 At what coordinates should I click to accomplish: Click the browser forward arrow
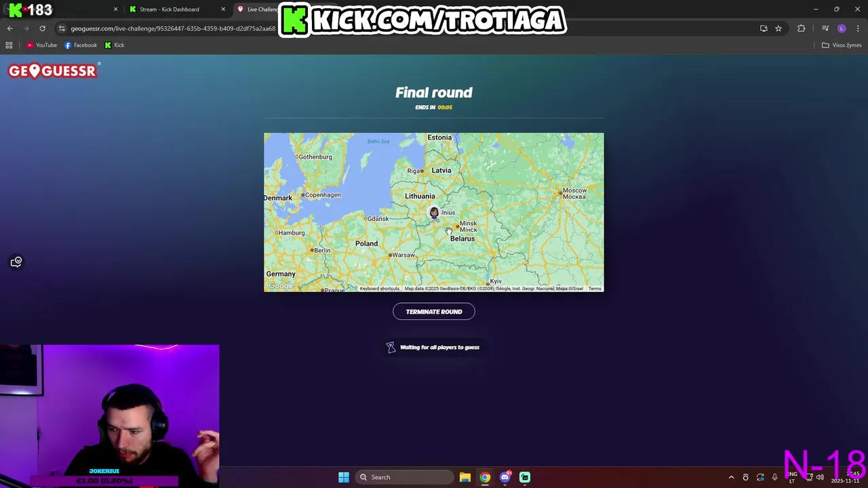click(26, 28)
